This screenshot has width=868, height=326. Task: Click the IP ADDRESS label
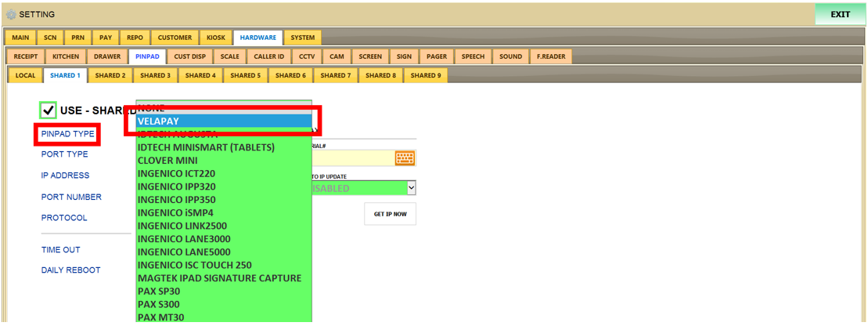(65, 176)
